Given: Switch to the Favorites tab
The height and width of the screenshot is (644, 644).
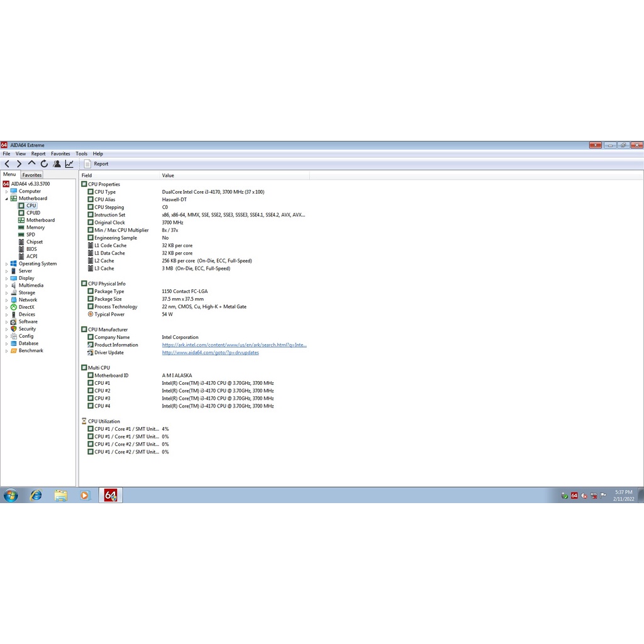Looking at the screenshot, I should [32, 175].
